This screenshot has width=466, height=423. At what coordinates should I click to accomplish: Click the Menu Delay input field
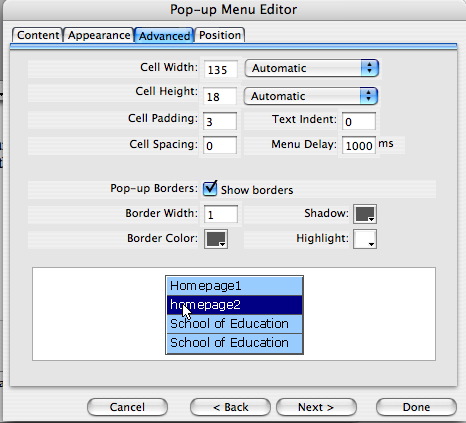359,145
